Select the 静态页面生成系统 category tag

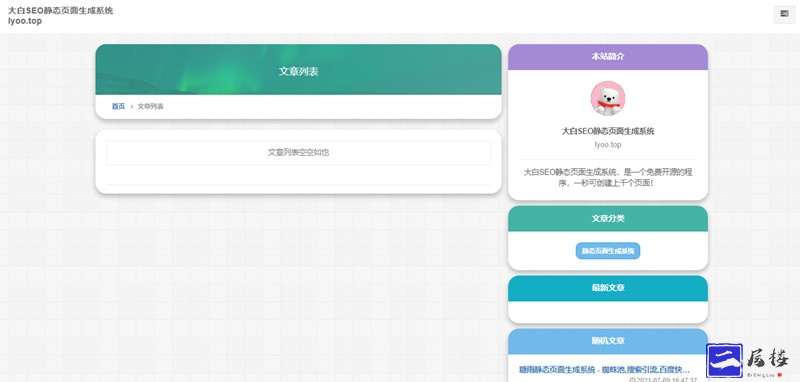pyautogui.click(x=608, y=251)
